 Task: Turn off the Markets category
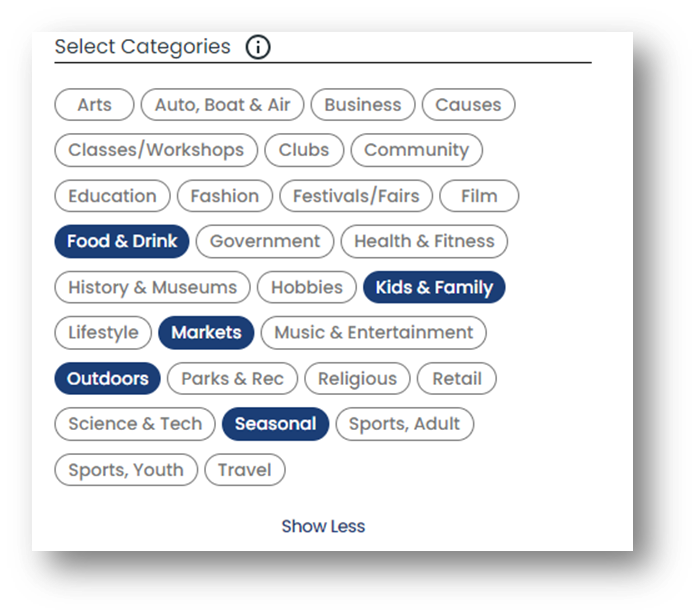[206, 332]
